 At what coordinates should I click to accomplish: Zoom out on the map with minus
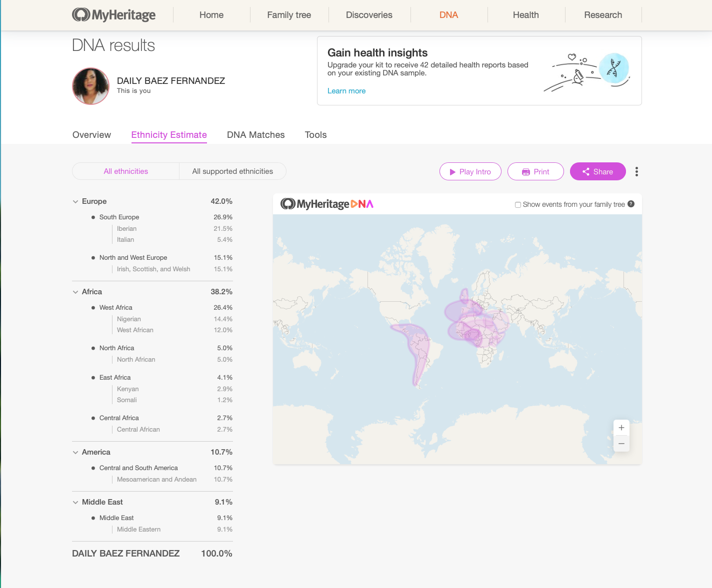(x=621, y=444)
